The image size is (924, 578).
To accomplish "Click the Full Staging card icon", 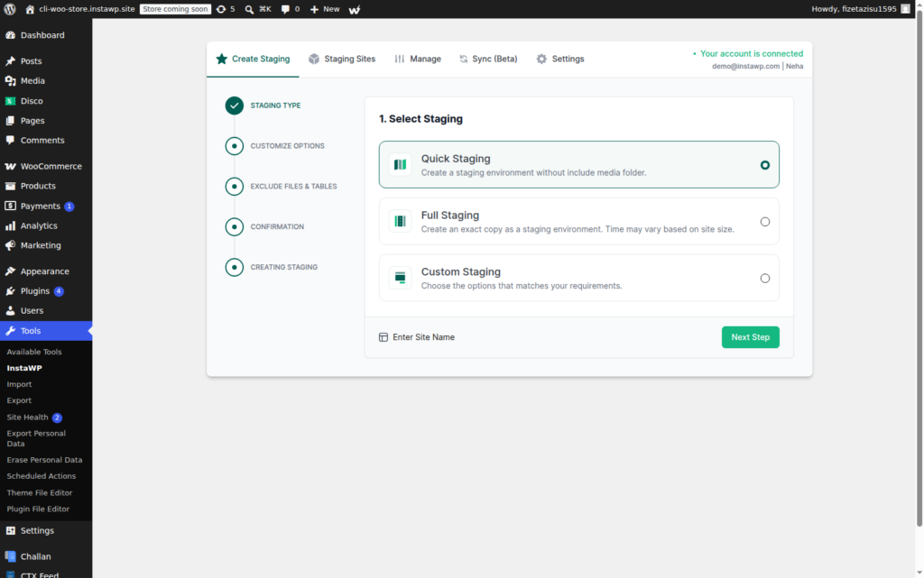I will [400, 221].
